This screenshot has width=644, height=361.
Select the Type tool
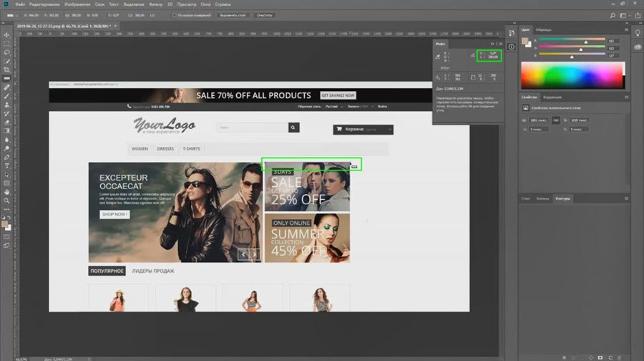(x=6, y=165)
